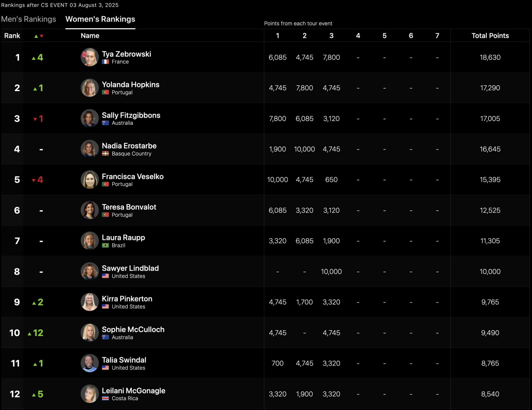Click Yolanda Hopkins' avatar image
Viewport: 532px width, 410px height.
[89, 88]
